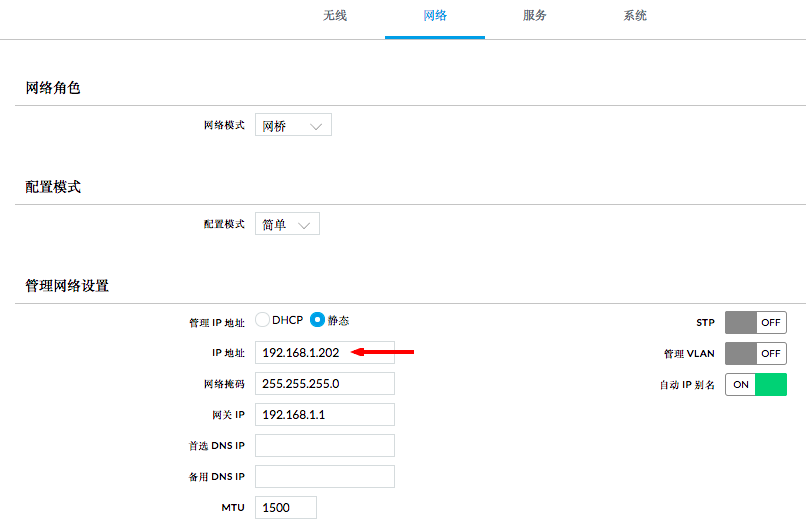This screenshot has width=806, height=532.
Task: Expand the 网络模式 dropdown showing 网桥
Action: [x=293, y=125]
